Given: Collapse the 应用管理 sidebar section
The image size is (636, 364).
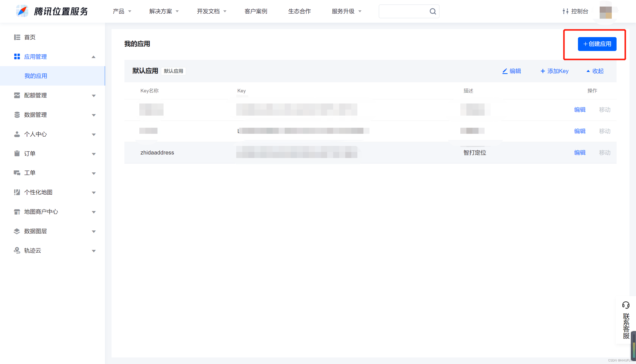Looking at the screenshot, I should pos(94,57).
